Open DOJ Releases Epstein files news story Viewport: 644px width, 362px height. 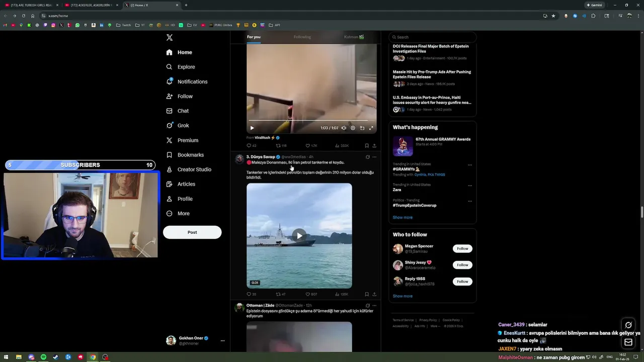point(432,53)
